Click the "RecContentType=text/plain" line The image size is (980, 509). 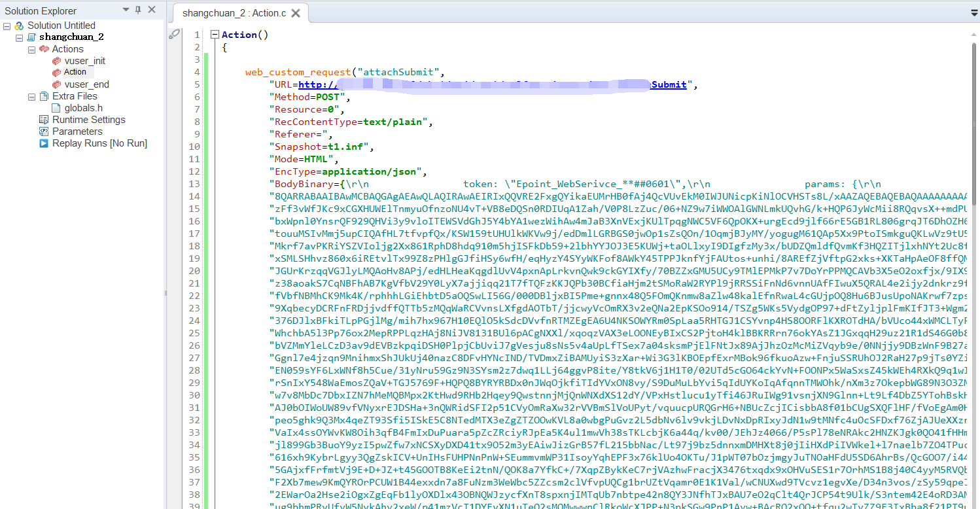pos(351,122)
